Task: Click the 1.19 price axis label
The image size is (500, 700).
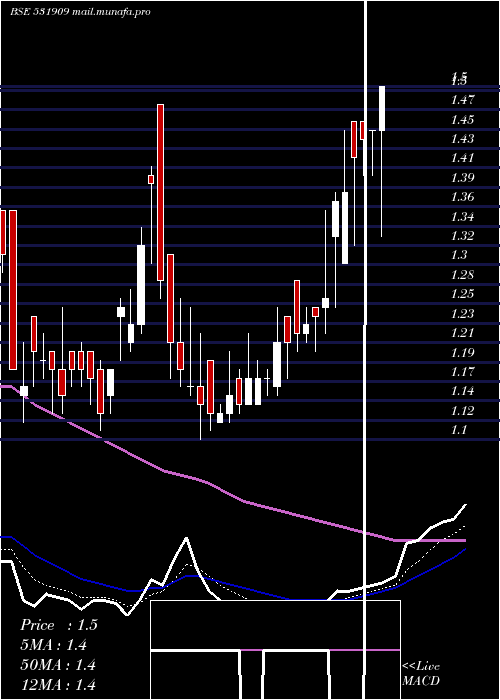Action: 462,352
